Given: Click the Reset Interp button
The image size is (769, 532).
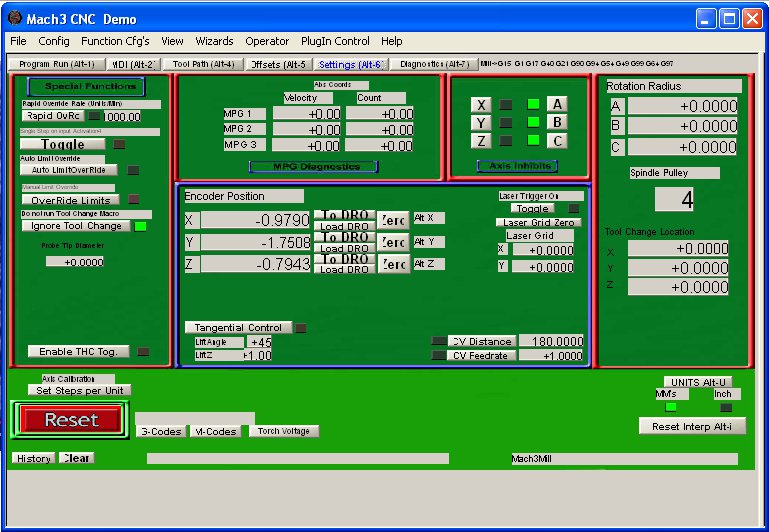Looking at the screenshot, I should pyautogui.click(x=692, y=426).
